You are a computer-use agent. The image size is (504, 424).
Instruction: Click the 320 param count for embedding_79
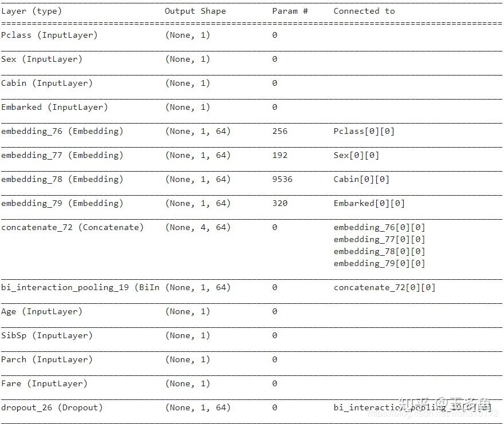click(280, 203)
